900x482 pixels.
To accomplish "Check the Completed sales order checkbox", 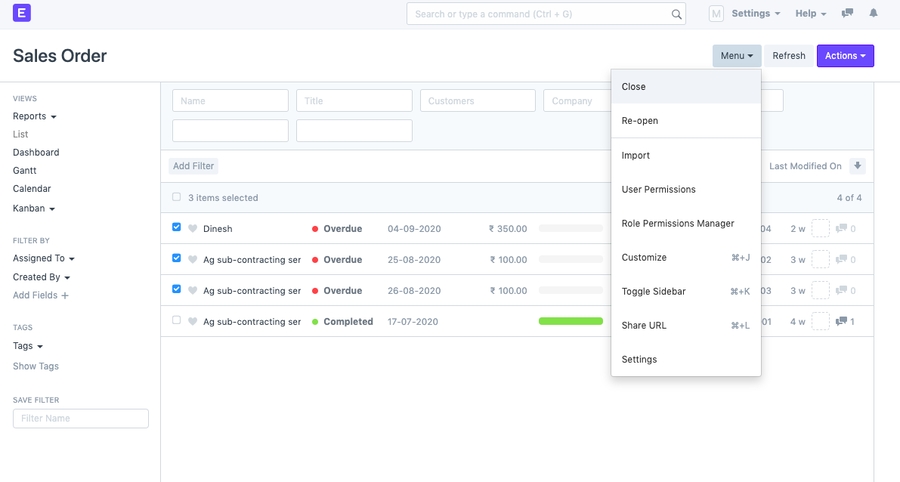I will tap(177, 321).
